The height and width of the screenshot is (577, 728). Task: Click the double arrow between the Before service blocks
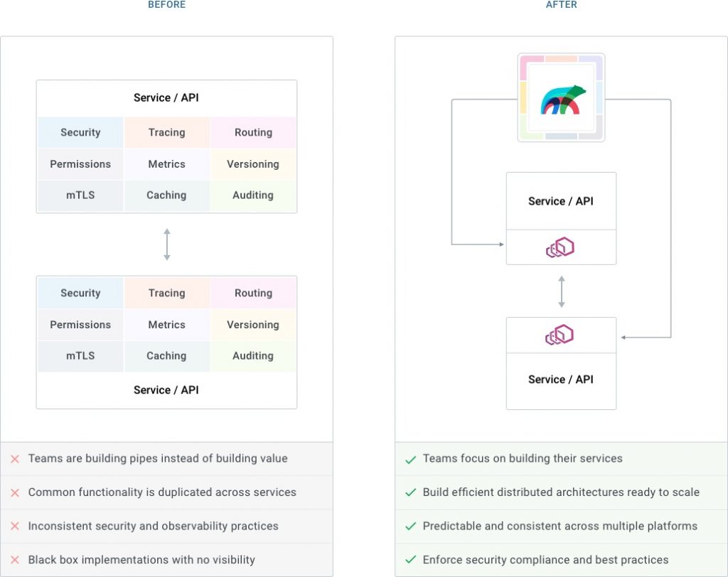[166, 244]
